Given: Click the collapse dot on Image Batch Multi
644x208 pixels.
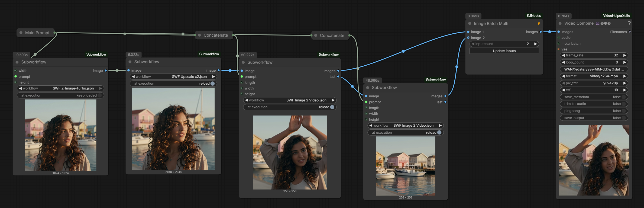Looking at the screenshot, I should (470, 23).
